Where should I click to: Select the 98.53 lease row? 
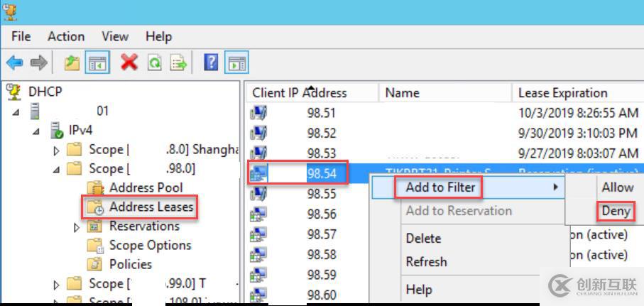point(445,153)
